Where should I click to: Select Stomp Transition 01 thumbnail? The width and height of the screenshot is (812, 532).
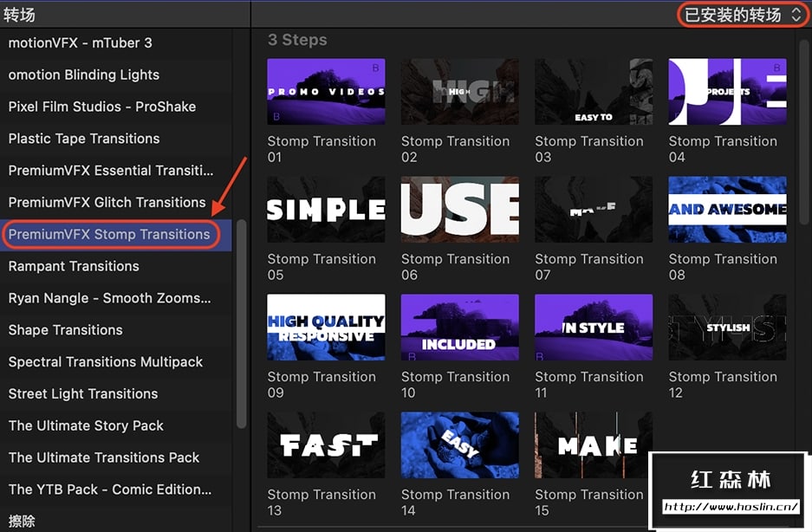tap(326, 92)
